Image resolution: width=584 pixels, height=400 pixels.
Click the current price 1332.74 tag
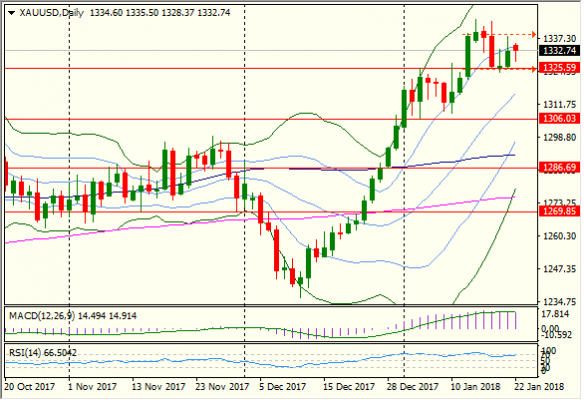pyautogui.click(x=560, y=51)
